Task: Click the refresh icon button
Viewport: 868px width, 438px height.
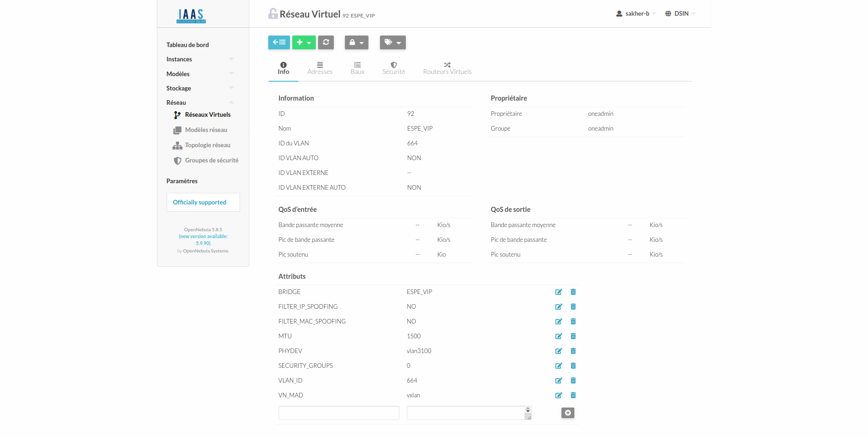Action: pos(326,42)
